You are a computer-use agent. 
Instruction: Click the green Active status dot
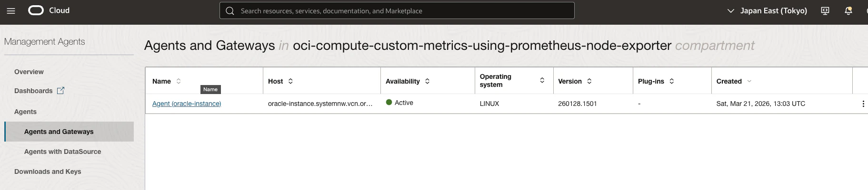pyautogui.click(x=389, y=102)
